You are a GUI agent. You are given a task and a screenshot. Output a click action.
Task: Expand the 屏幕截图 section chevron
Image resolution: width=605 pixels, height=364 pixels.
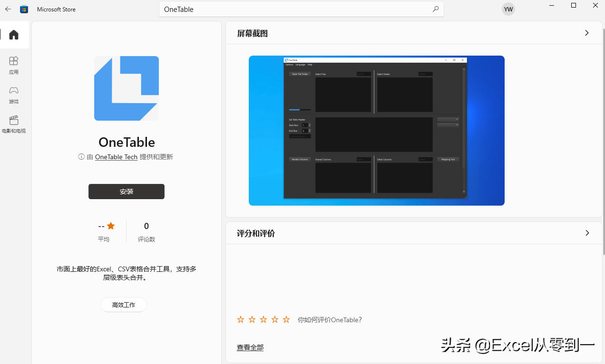click(587, 33)
